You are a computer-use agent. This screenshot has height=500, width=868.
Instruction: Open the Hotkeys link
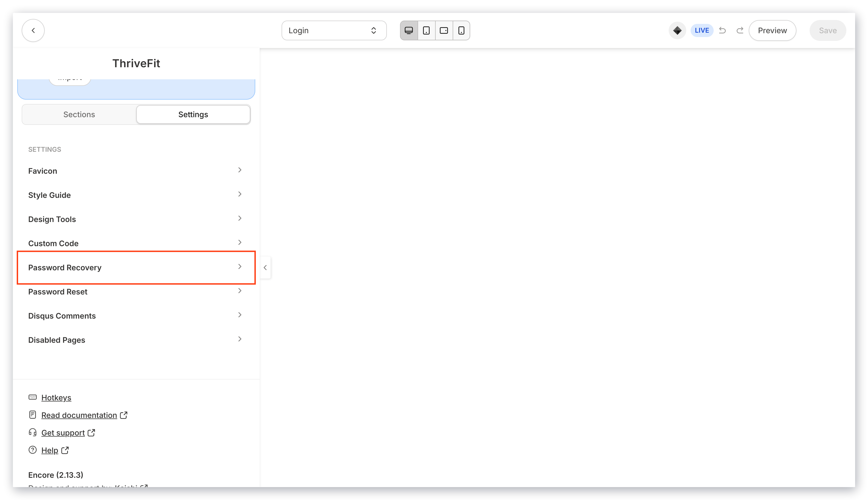click(56, 398)
